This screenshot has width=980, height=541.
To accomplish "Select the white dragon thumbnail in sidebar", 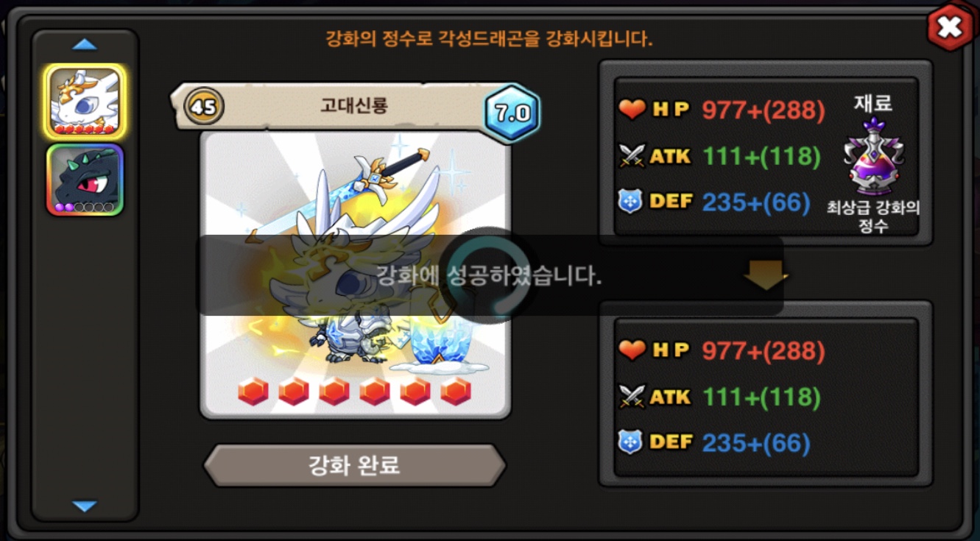I will 85,102.
